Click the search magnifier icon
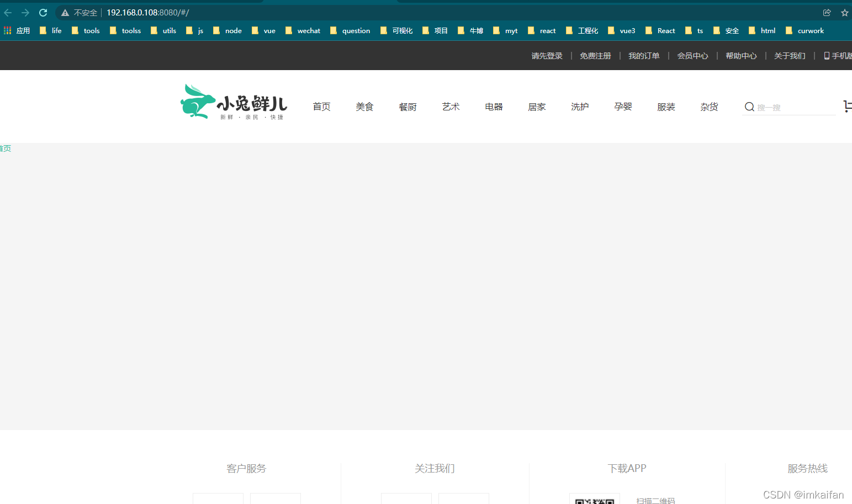The width and height of the screenshot is (852, 504). tap(749, 107)
